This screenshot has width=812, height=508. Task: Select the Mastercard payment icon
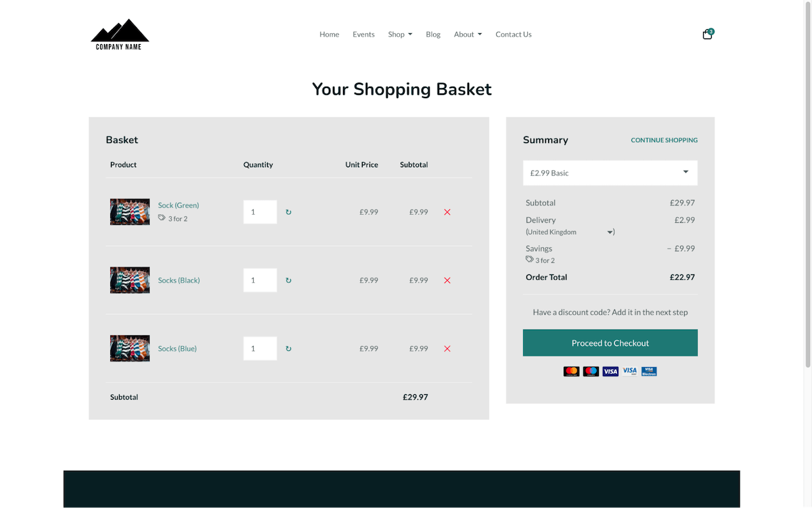[571, 371]
